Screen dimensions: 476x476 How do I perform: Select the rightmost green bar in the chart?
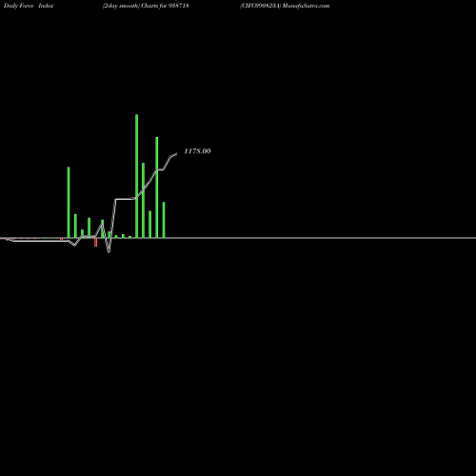click(164, 220)
